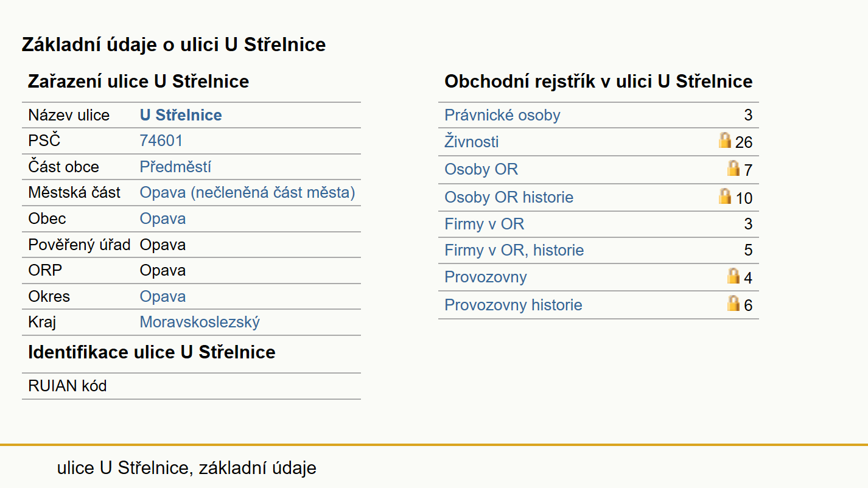Image resolution: width=868 pixels, height=488 pixels.
Task: Click the Opava link in Obec row
Action: pyautogui.click(x=163, y=218)
